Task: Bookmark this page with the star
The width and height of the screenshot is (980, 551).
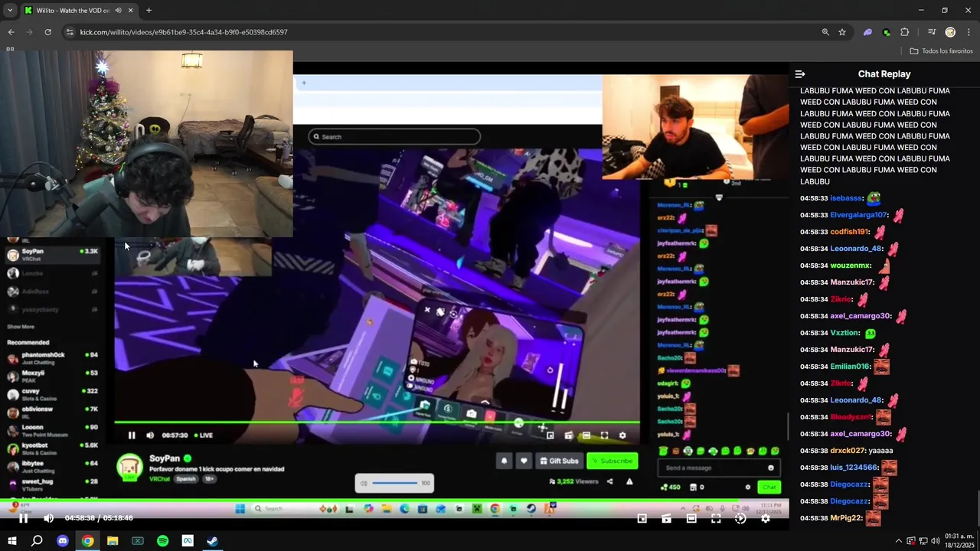Action: (842, 32)
